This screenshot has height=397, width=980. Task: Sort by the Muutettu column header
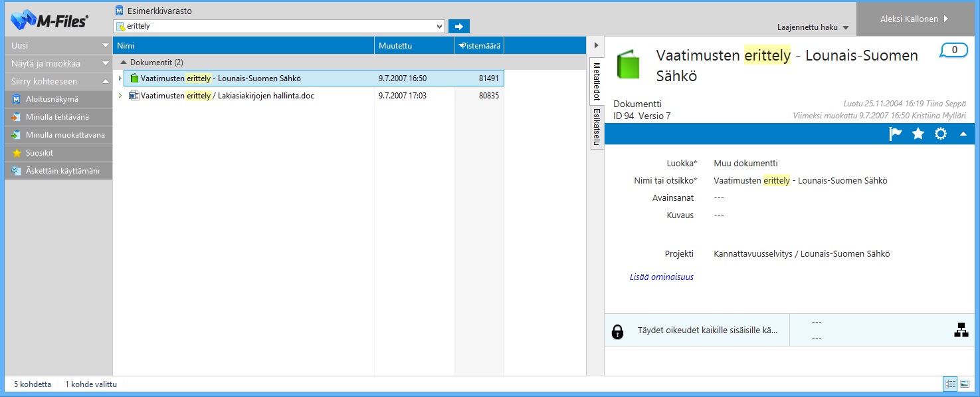[x=414, y=45]
